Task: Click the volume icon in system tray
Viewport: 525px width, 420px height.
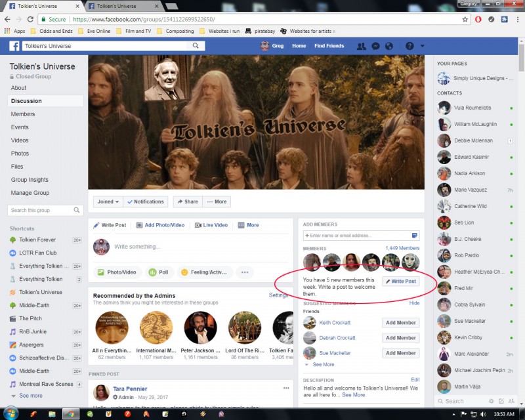Action: (483, 414)
